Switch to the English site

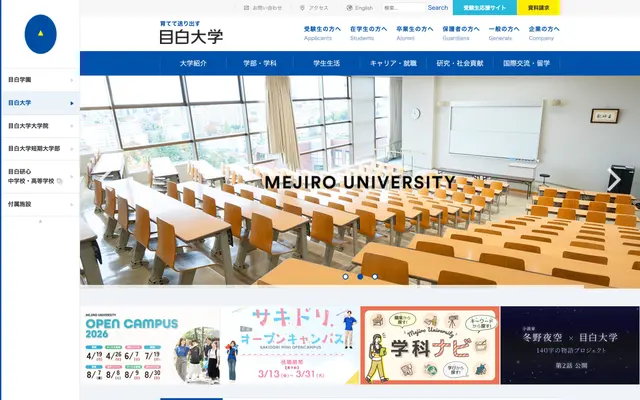tap(360, 8)
